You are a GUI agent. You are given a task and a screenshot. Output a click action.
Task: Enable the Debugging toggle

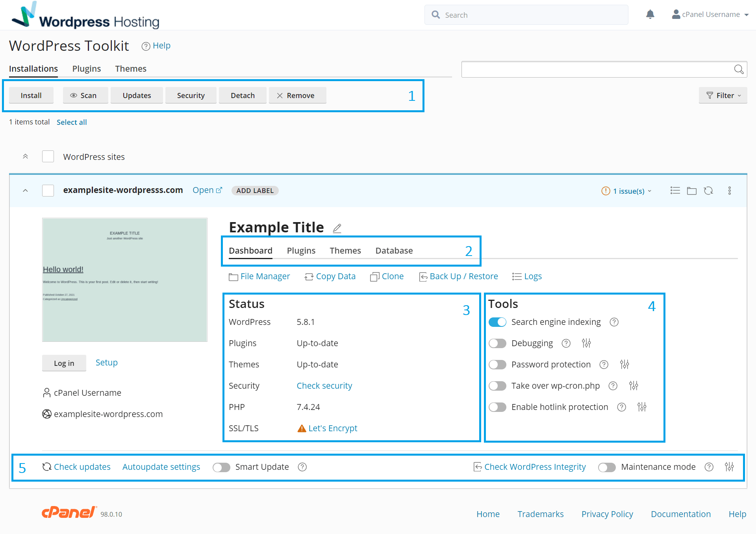(497, 343)
